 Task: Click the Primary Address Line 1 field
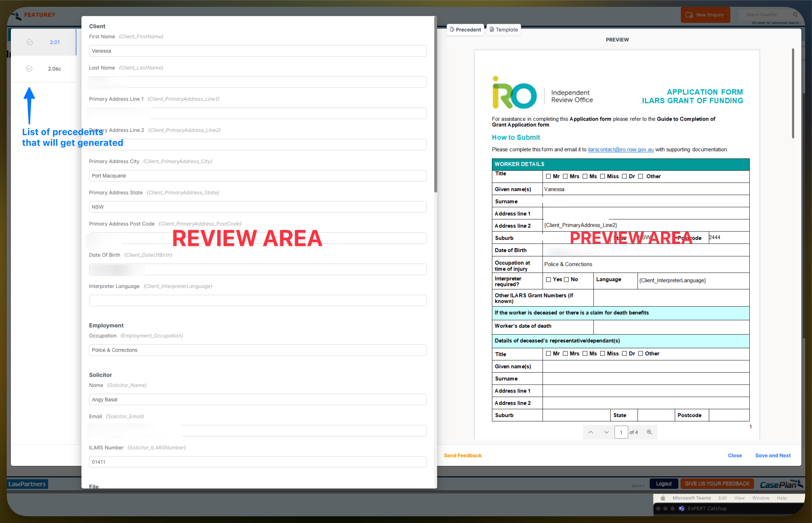pos(258,113)
